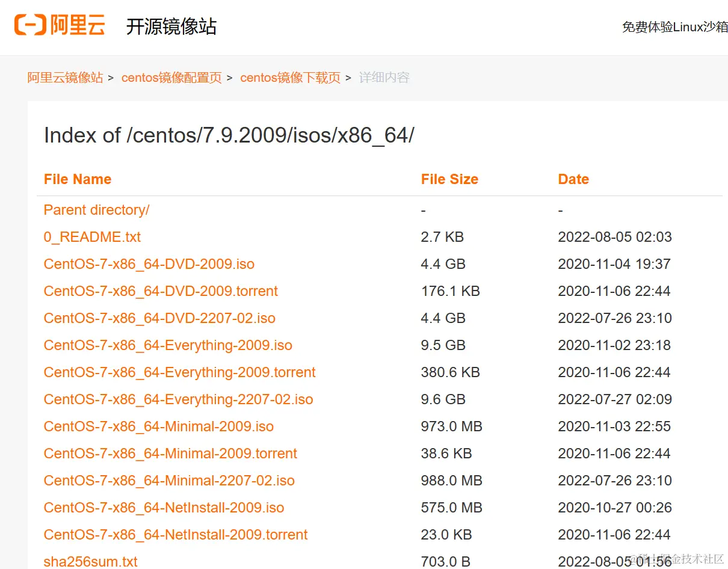
Task: Go to centos镜像下载页 breadcrumb
Action: tap(290, 78)
